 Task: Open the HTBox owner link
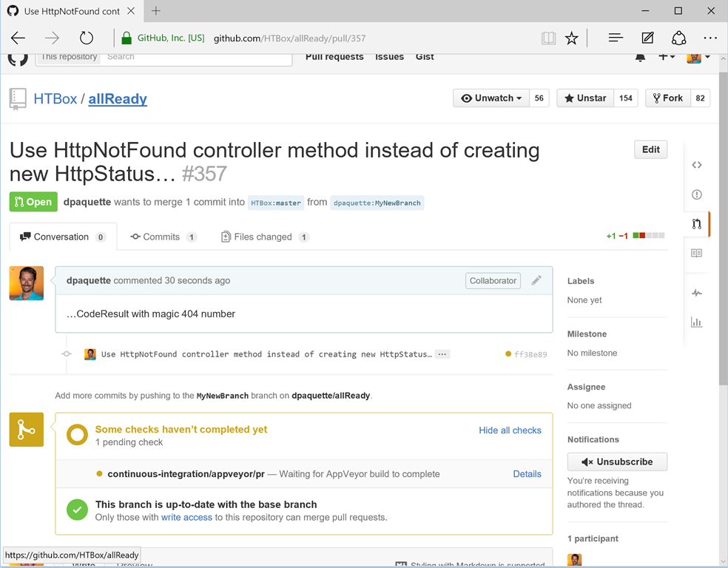[55, 99]
